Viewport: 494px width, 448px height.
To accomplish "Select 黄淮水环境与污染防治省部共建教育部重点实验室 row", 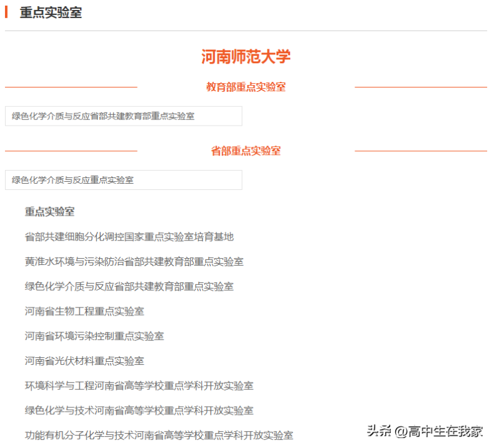I will [134, 262].
